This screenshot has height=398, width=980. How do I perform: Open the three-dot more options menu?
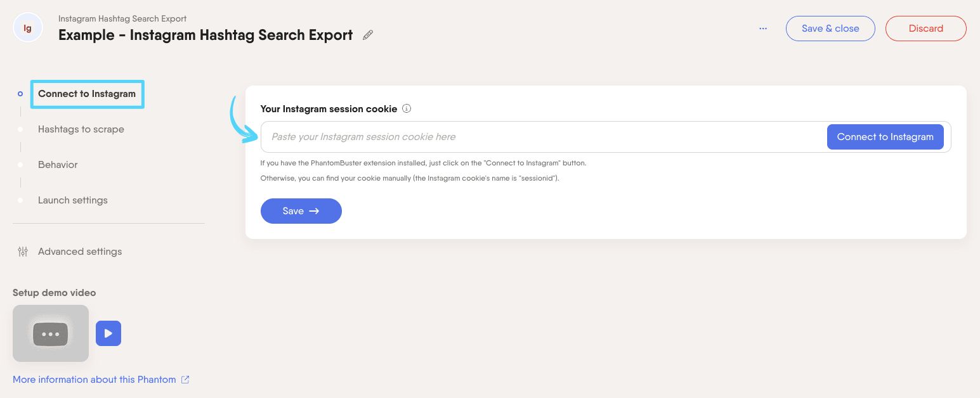point(763,29)
